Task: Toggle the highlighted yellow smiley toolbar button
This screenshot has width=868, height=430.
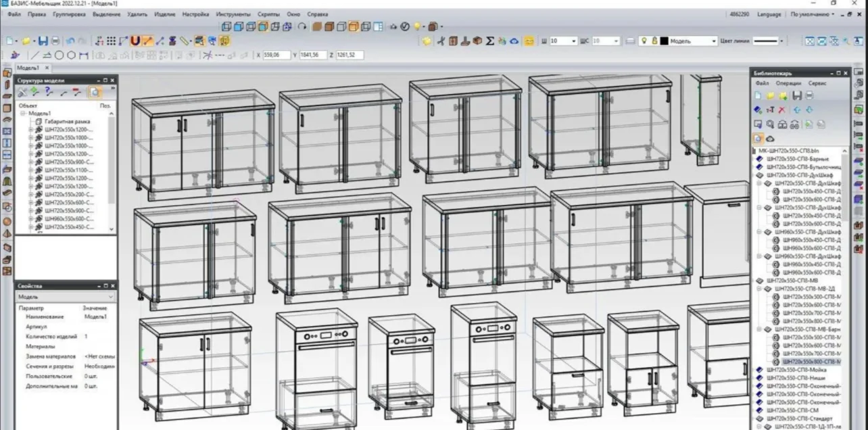Action: point(529,41)
